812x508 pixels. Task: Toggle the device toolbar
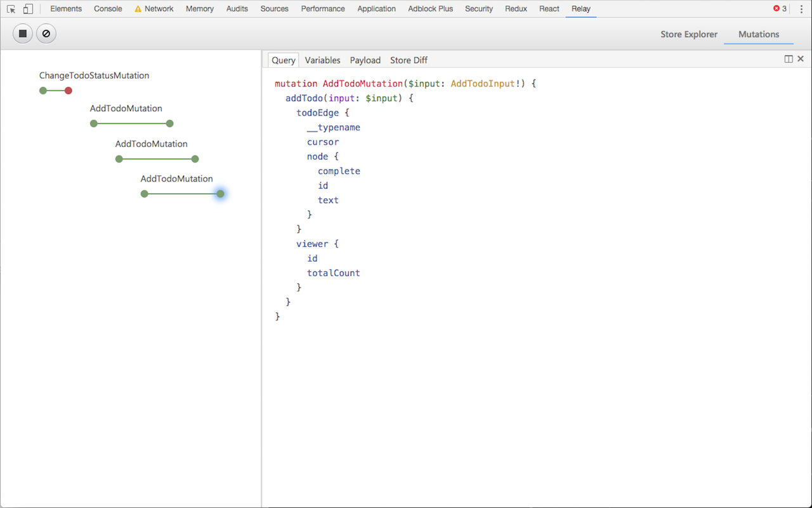pos(28,8)
